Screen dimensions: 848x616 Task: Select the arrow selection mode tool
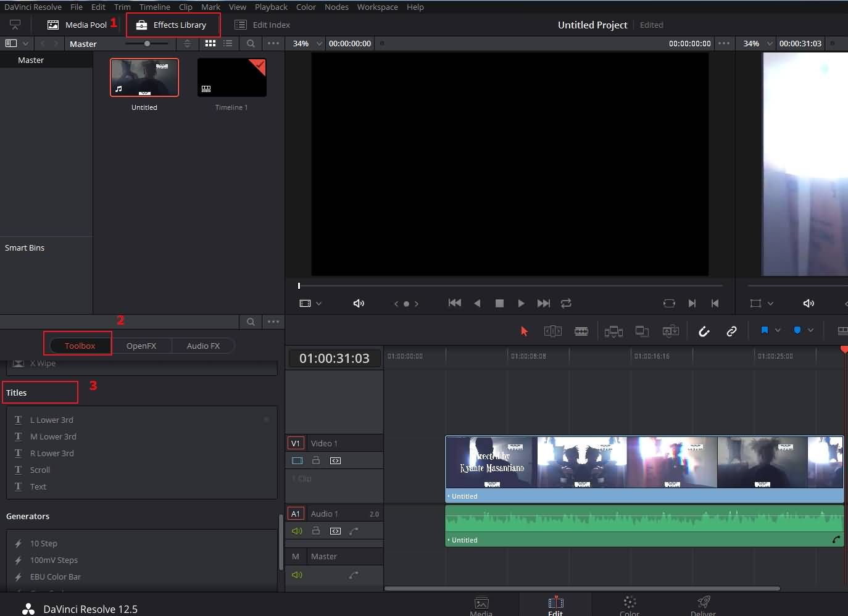point(524,331)
